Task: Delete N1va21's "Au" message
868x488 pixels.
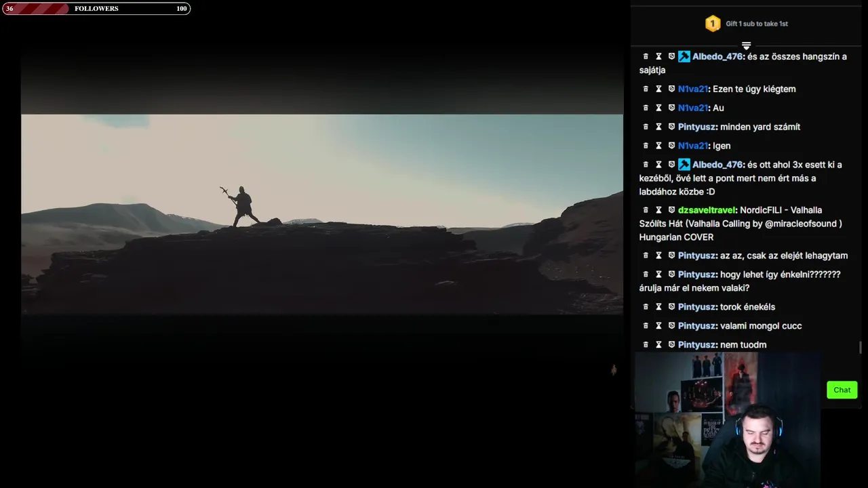Action: (x=646, y=108)
